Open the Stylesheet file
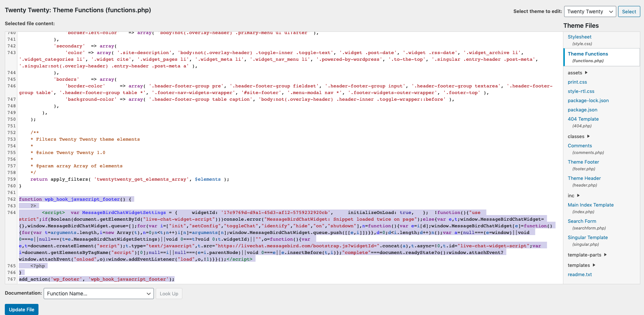644x315 pixels. 579,37
